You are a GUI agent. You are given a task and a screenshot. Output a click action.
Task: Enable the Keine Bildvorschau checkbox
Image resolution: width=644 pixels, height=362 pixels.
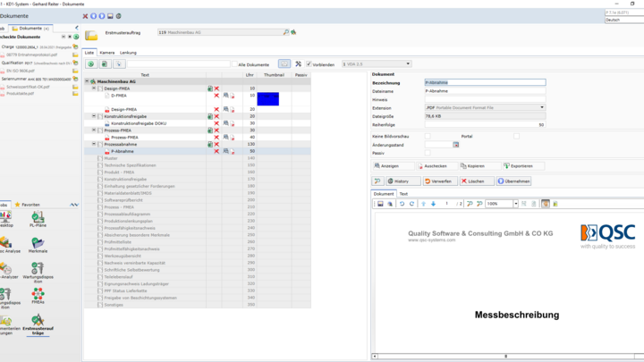tap(428, 136)
